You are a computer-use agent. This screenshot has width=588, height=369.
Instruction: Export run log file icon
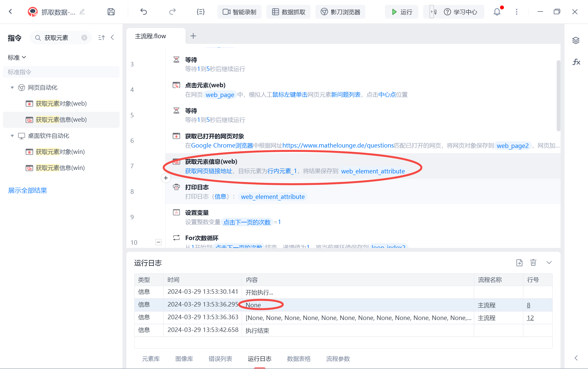click(519, 263)
